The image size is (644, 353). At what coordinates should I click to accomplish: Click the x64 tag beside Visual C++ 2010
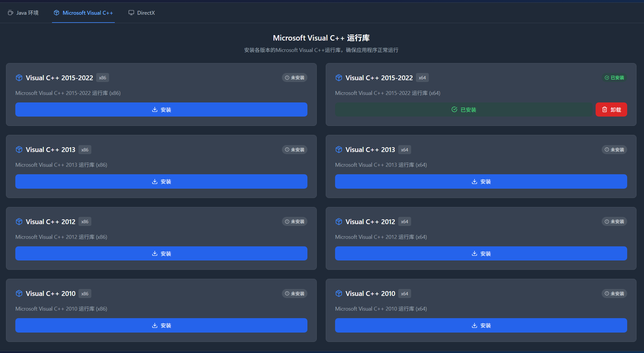click(x=404, y=294)
